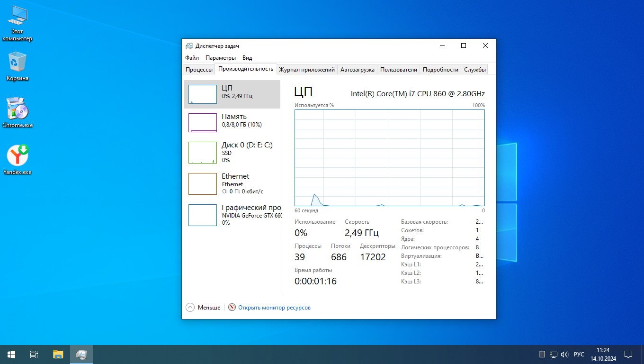The width and height of the screenshot is (644, 364).
Task: Click the resource monitor gauge icon
Action: pos(232,308)
